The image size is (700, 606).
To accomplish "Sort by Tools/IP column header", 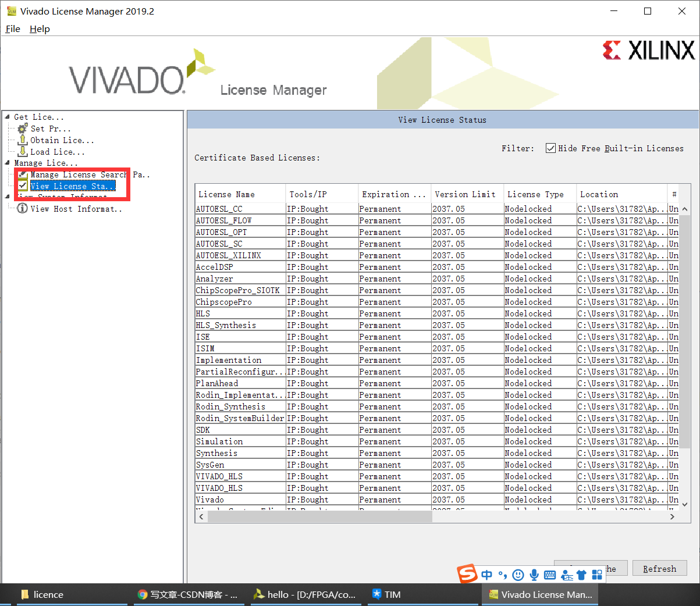I will pos(322,194).
